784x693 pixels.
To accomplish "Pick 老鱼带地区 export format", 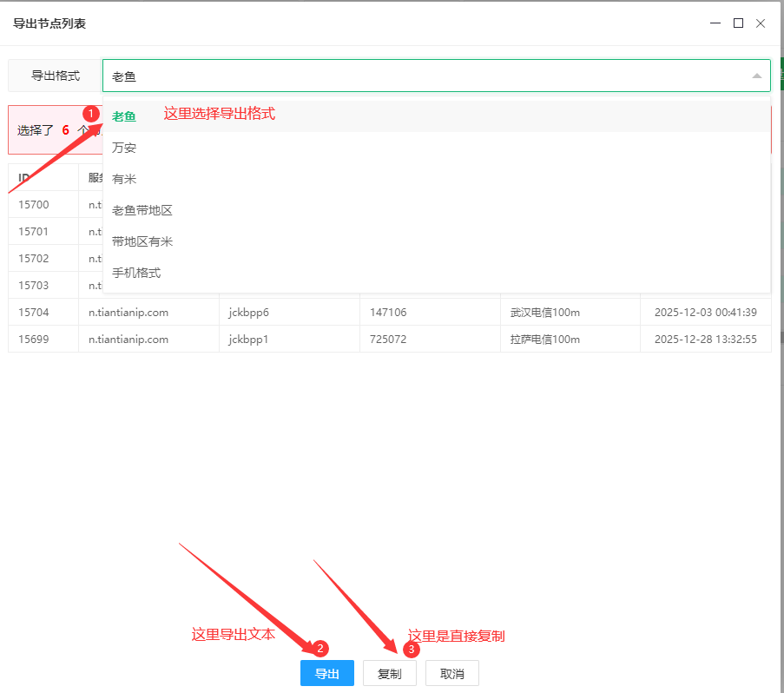I will point(142,210).
